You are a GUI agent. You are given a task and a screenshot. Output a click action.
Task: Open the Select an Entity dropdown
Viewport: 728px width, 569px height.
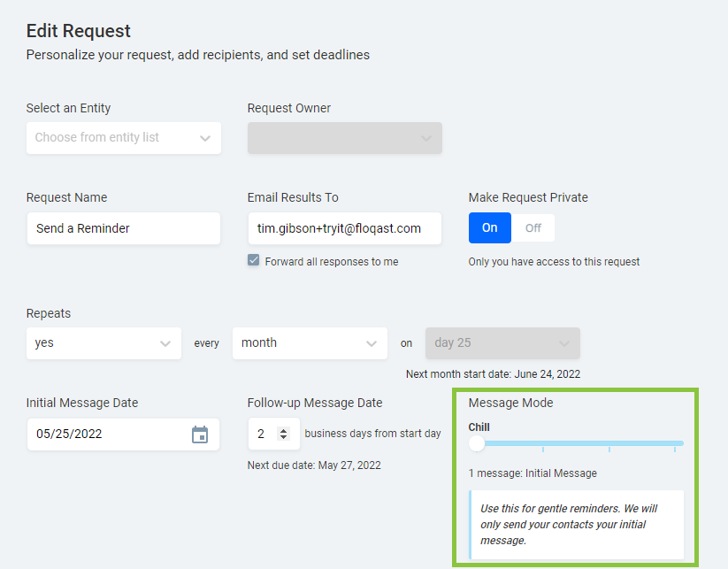pyautogui.click(x=123, y=138)
